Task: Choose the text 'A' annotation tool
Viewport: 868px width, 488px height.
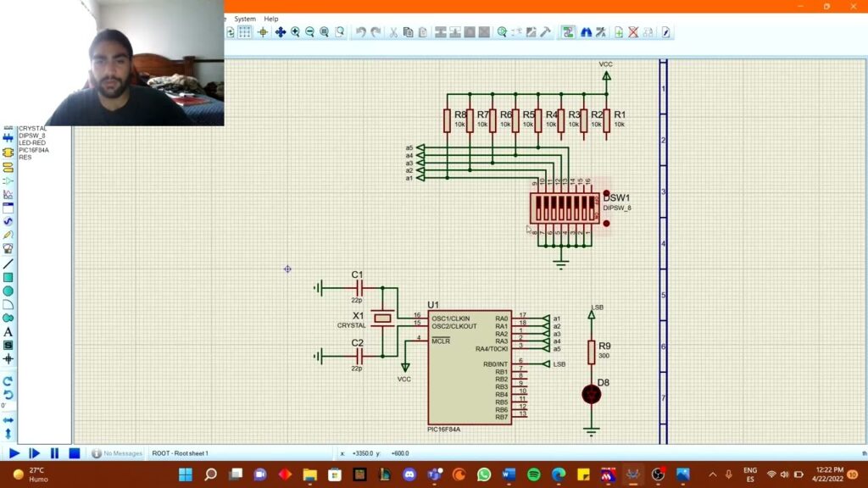Action: coord(8,331)
